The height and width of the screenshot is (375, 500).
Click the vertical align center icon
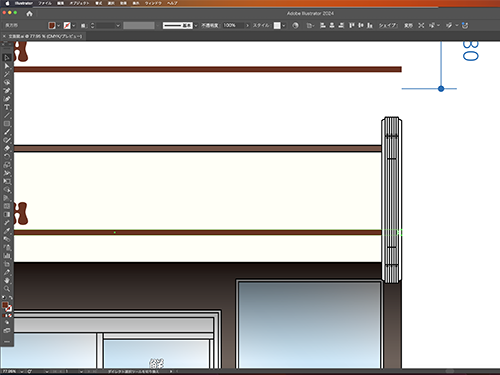click(x=361, y=25)
